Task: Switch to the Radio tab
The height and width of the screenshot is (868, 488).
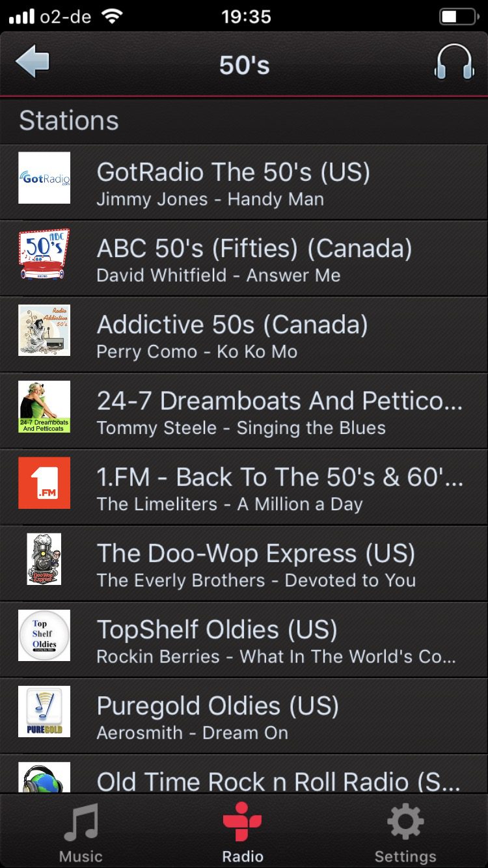Action: (243, 831)
